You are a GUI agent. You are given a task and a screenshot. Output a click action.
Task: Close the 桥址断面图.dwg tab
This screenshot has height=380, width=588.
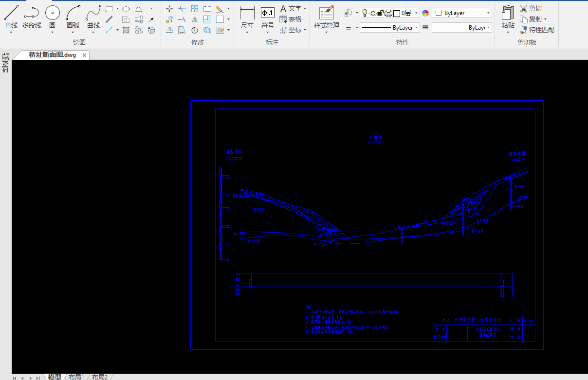84,55
